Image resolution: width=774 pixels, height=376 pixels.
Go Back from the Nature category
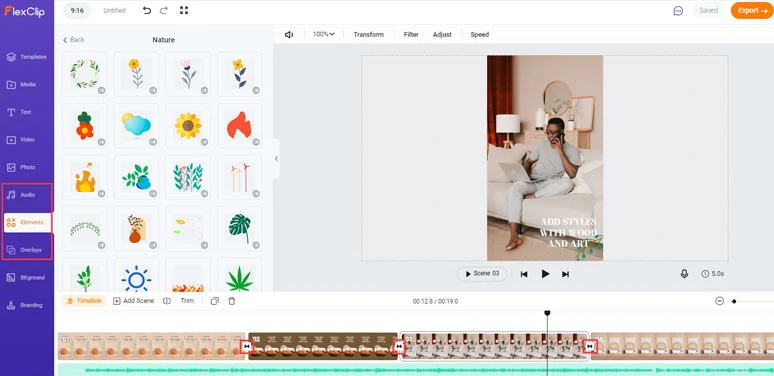[x=74, y=39]
